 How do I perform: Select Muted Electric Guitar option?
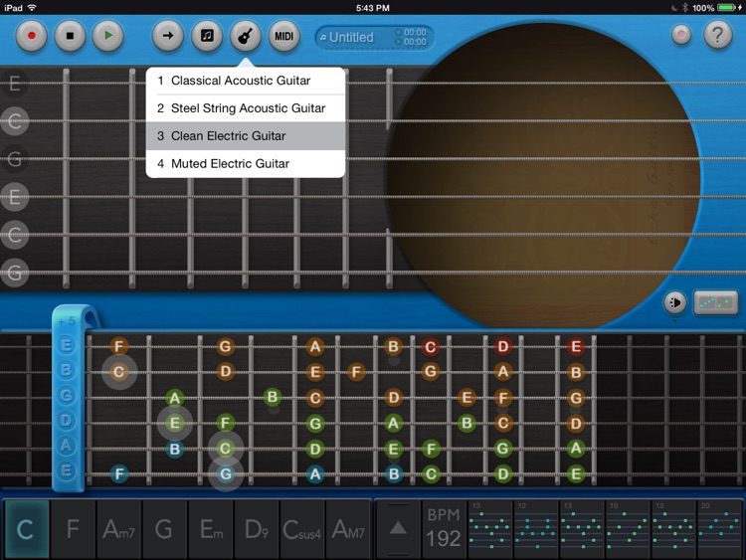coord(246,164)
